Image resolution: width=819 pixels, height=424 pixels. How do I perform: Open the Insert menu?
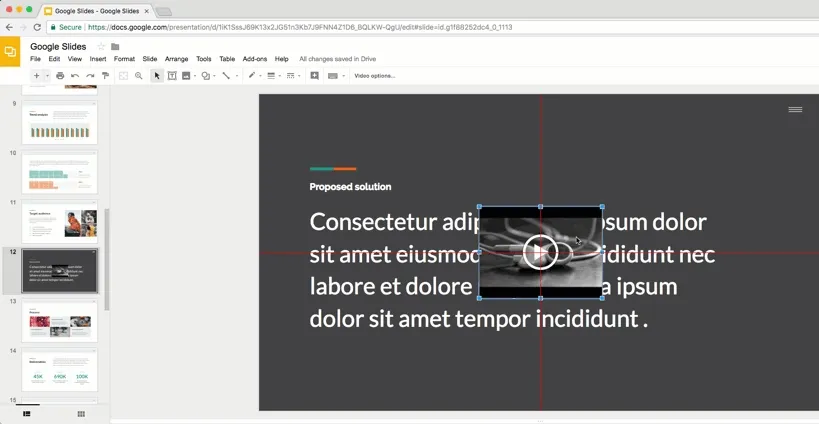[98, 59]
